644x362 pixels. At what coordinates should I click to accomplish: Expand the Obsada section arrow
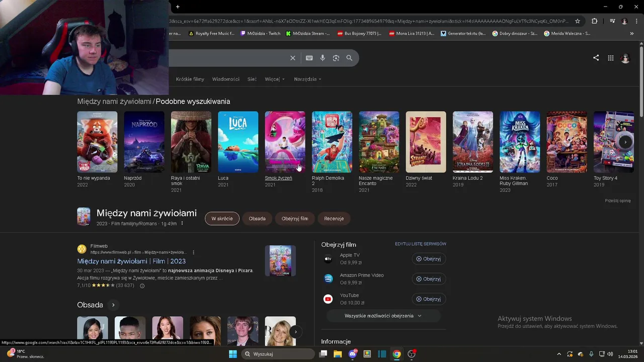coord(113,305)
